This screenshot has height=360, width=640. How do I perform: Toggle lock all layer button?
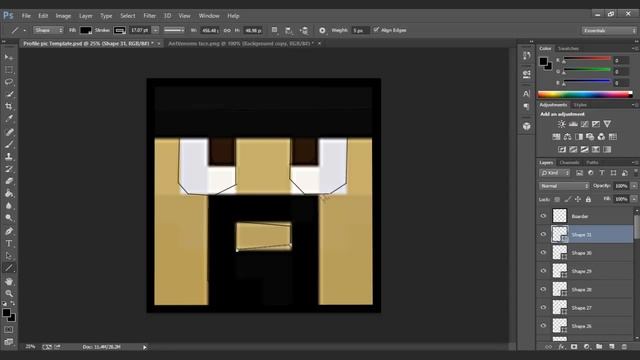coord(588,199)
